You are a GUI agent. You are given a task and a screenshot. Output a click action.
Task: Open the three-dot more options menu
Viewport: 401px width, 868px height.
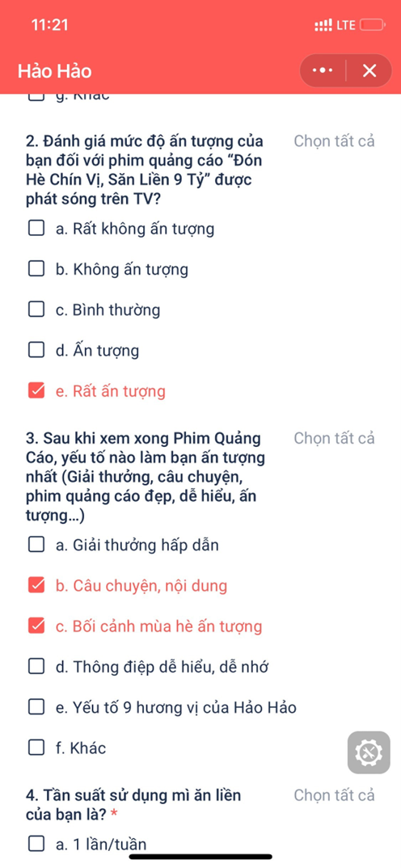(x=323, y=71)
